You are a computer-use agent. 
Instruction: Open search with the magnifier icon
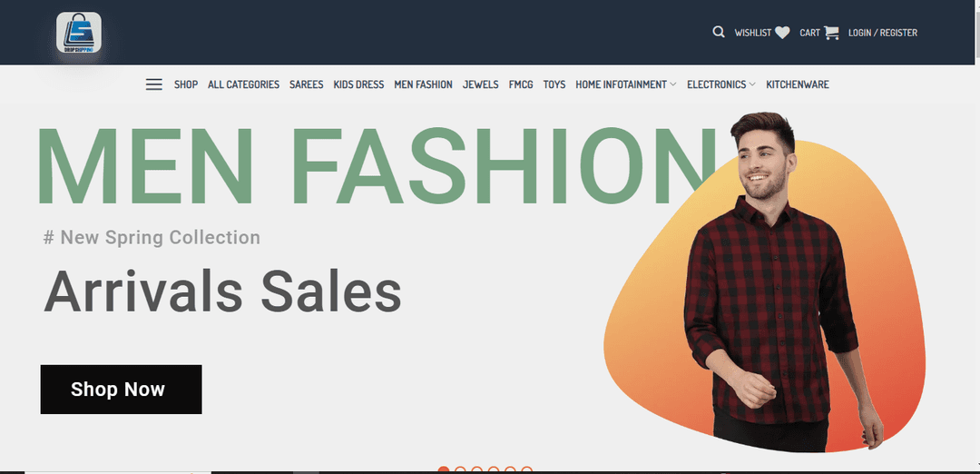[719, 32]
